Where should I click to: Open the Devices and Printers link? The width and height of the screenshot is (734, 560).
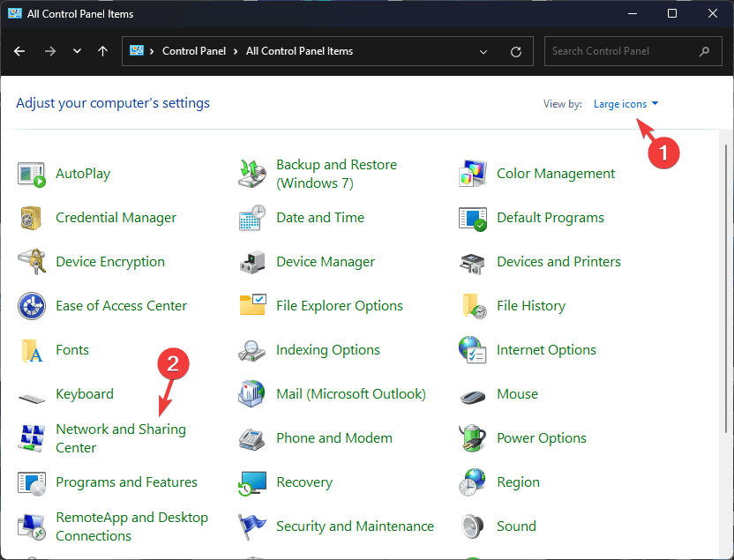coord(559,262)
